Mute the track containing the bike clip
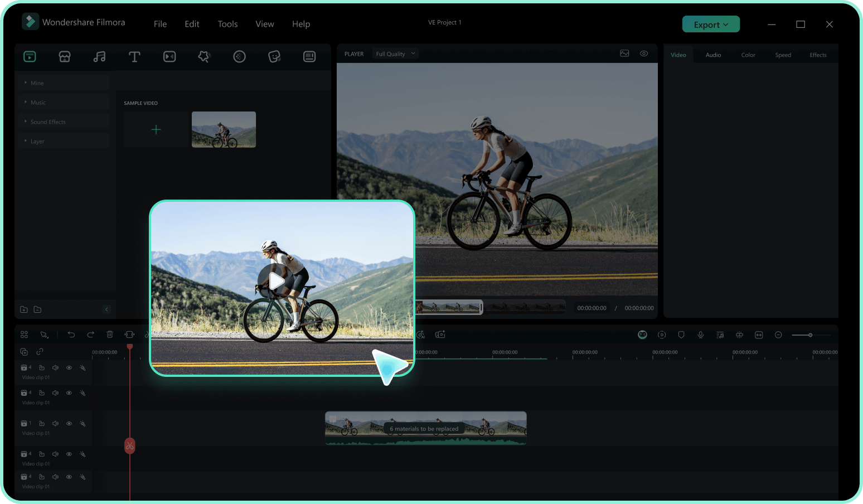Viewport: 863px width, 504px height. [55, 424]
